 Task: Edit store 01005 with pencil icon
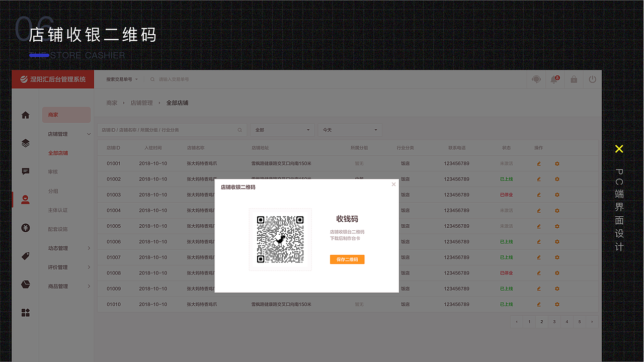click(x=539, y=226)
